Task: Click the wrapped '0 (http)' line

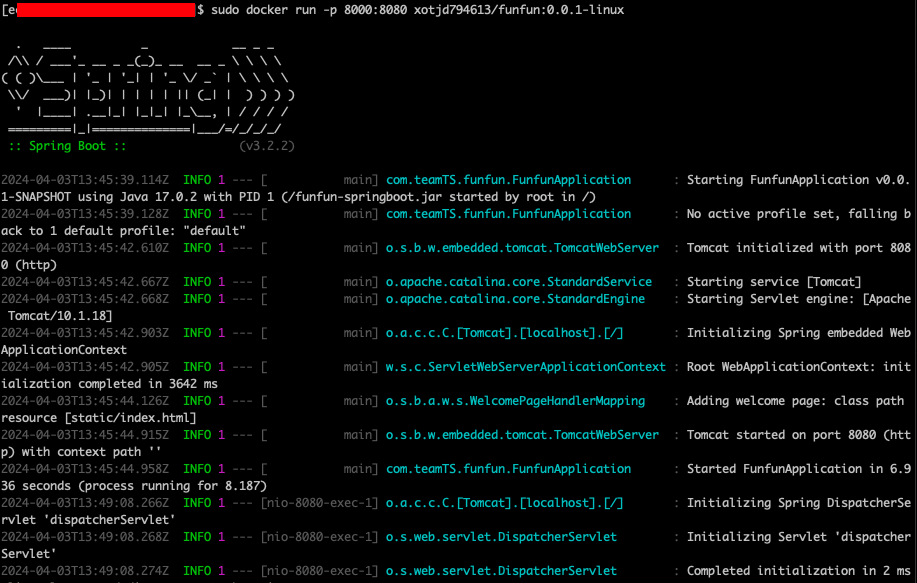Action: (x=29, y=265)
